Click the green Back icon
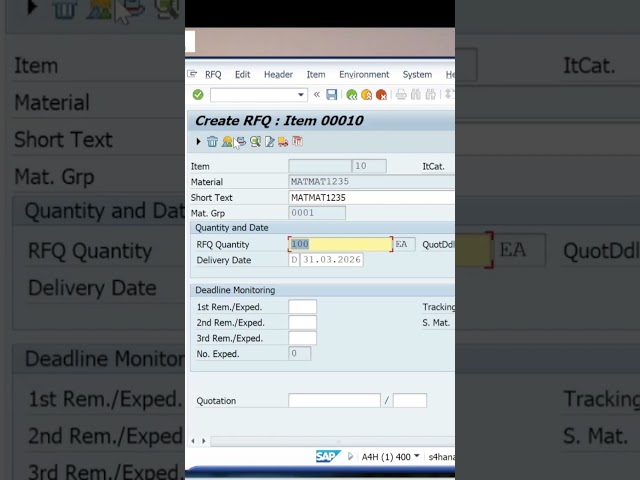 [351, 95]
